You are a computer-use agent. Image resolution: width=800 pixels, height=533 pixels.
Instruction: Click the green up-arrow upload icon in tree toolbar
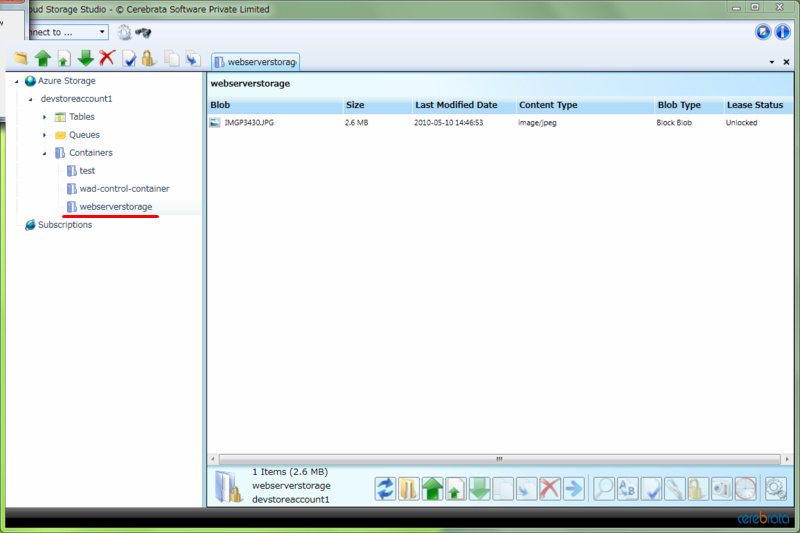[x=43, y=59]
